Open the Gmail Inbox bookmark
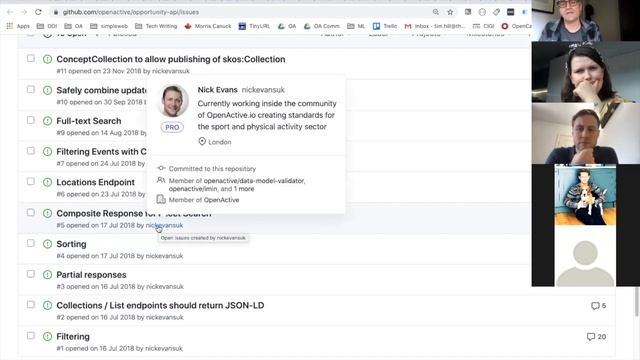This screenshot has width=640, height=360. (435, 26)
